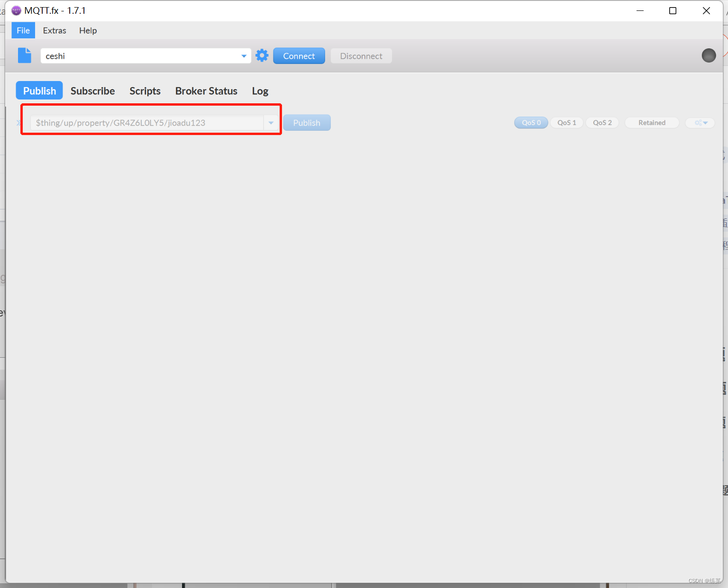Select QoS 0 level
This screenshot has width=728, height=588.
[x=531, y=123]
